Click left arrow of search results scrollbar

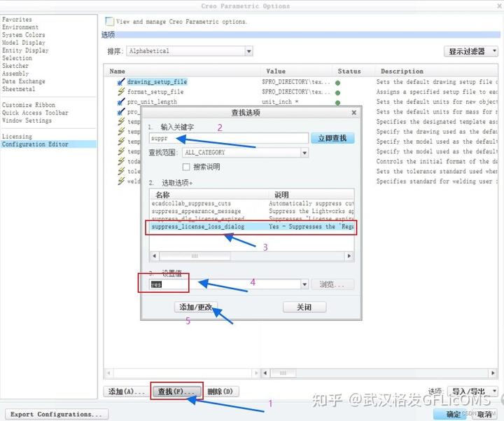tap(154, 256)
